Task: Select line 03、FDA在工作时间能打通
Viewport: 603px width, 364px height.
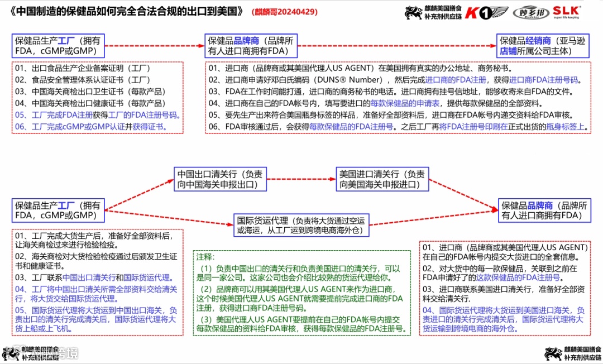Action: click(x=391, y=92)
